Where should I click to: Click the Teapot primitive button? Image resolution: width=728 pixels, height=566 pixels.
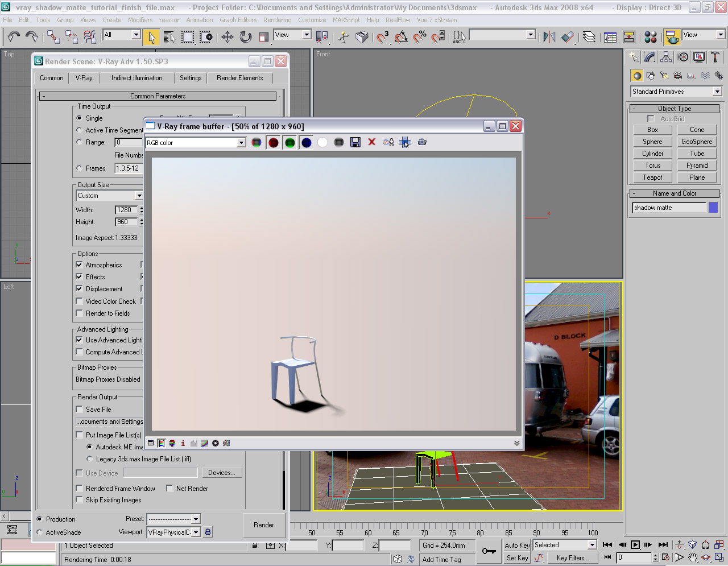pos(652,177)
